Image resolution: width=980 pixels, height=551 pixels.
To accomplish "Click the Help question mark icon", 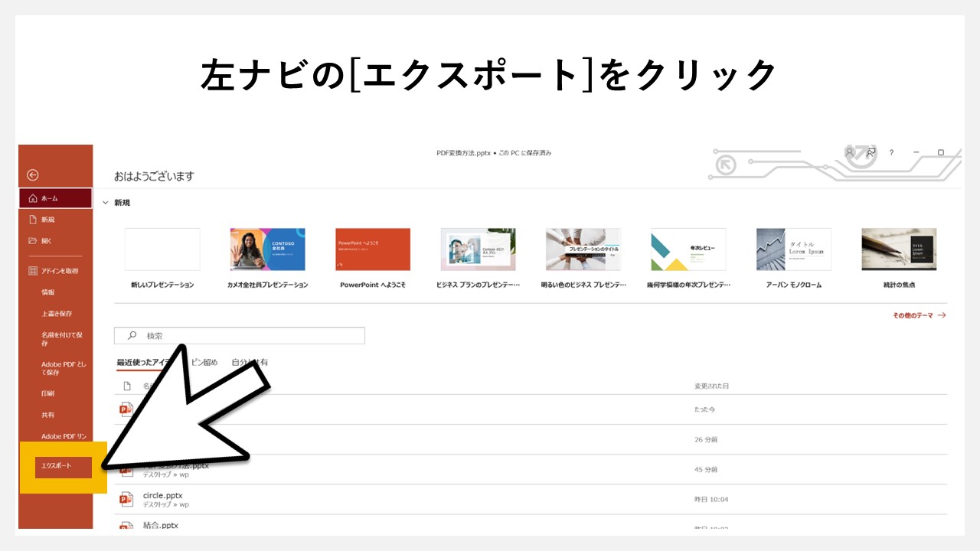I will (x=890, y=153).
